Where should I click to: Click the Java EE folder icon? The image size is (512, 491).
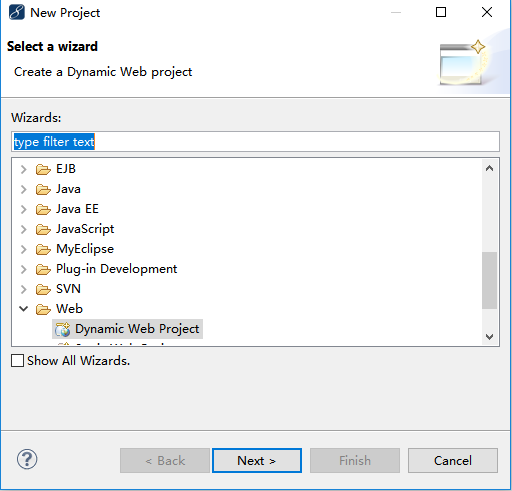[x=43, y=209]
